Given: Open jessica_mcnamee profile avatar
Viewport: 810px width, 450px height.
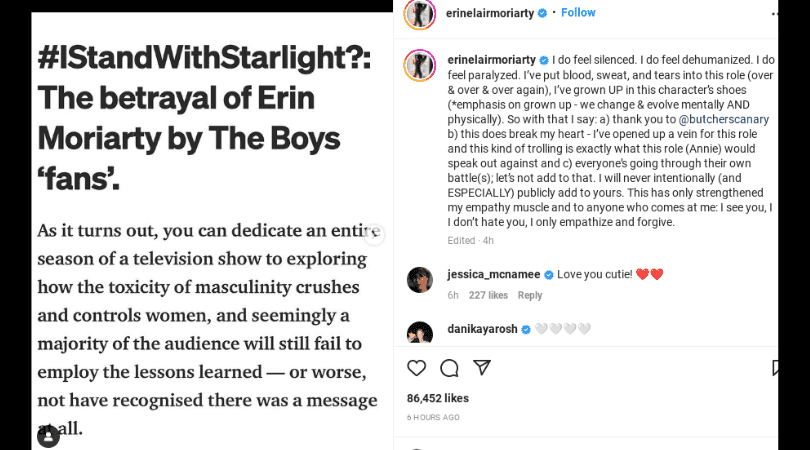Looking at the screenshot, I should pos(420,280).
